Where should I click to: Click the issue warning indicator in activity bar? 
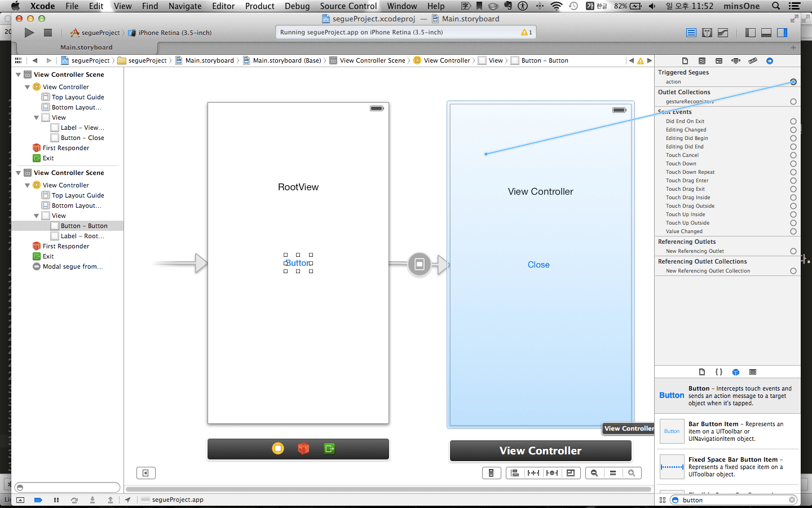point(527,32)
